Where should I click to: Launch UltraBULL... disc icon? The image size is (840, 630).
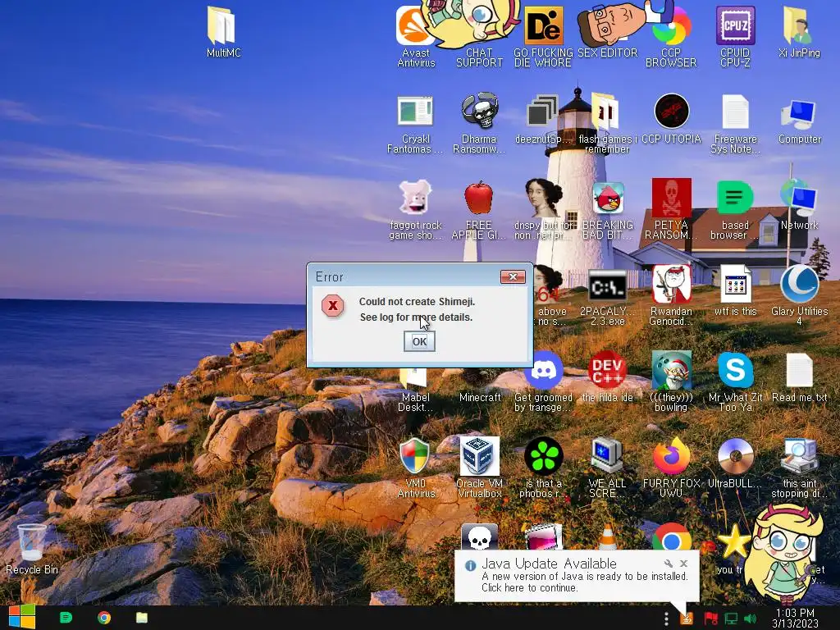point(735,464)
